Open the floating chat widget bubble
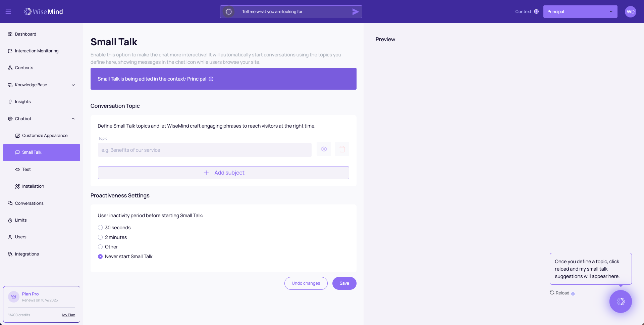Image resolution: width=644 pixels, height=325 pixels. coord(620,301)
